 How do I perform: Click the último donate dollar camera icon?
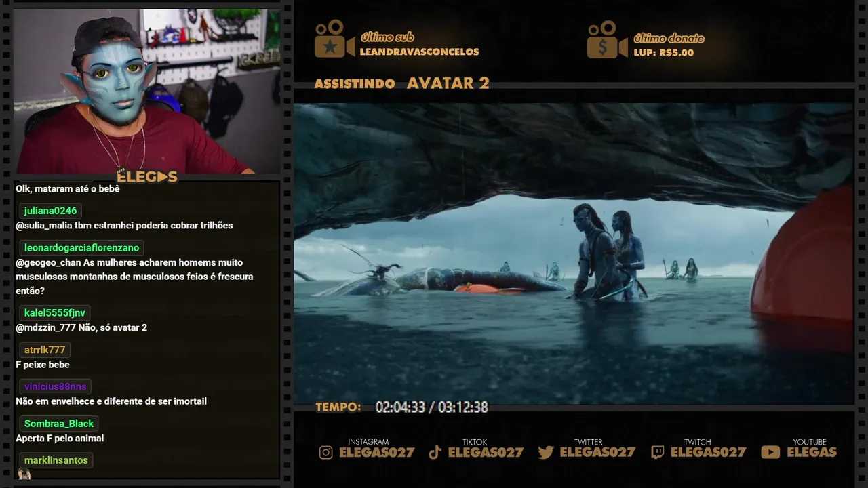point(607,39)
